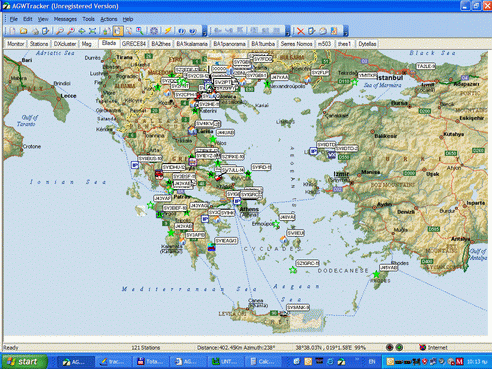The width and height of the screenshot is (492, 369).
Task: Click the gear settings toolbar icon
Action: pyautogui.click(x=154, y=31)
